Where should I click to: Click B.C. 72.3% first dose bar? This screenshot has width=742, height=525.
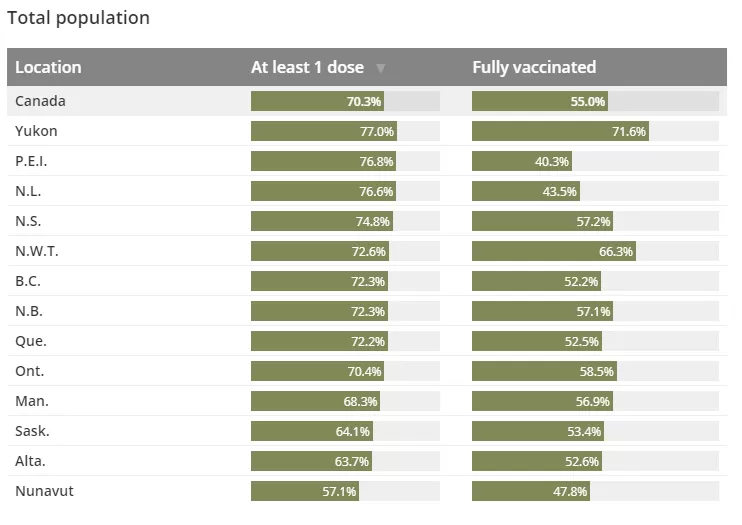(x=319, y=281)
